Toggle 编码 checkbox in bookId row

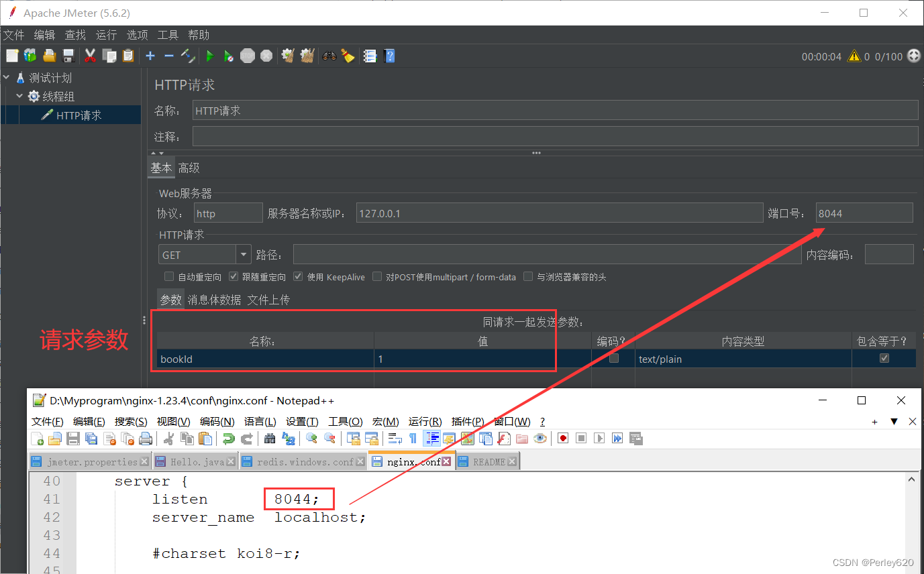pyautogui.click(x=613, y=359)
